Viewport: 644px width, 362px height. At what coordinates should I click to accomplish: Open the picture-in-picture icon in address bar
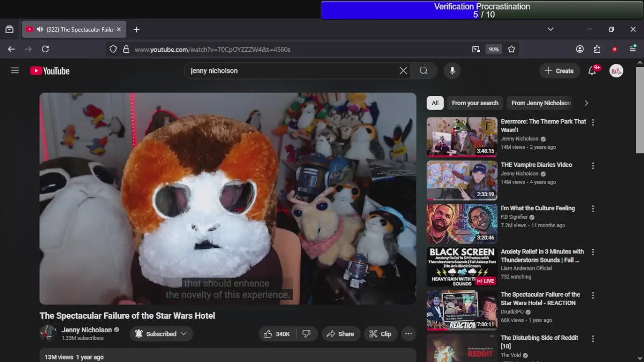point(476,49)
